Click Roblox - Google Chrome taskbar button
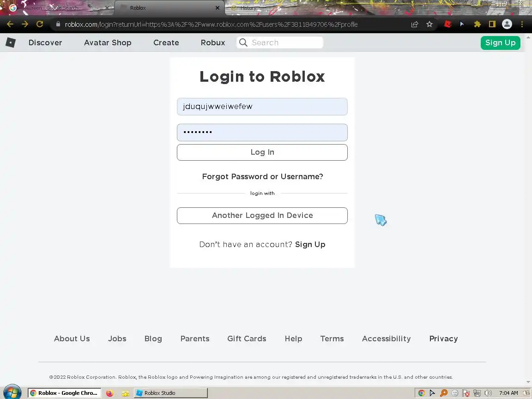532x399 pixels. pyautogui.click(x=65, y=393)
